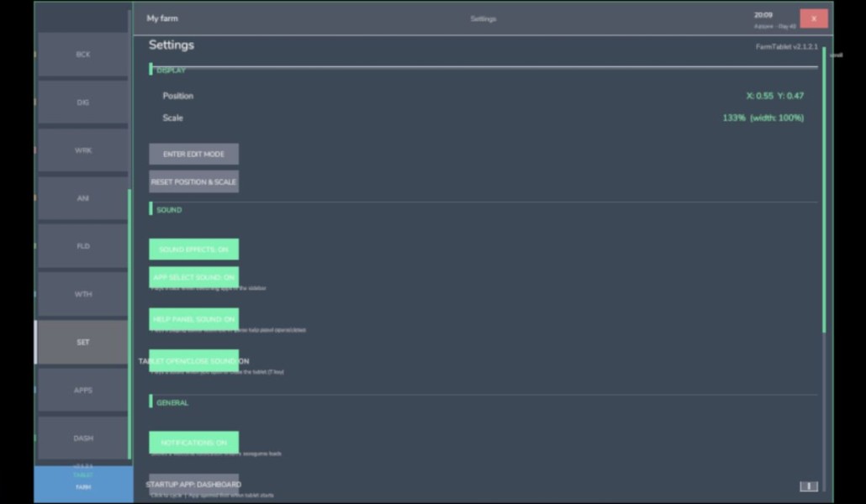Open the ANI sidebar app
The height and width of the screenshot is (504, 866).
click(83, 198)
